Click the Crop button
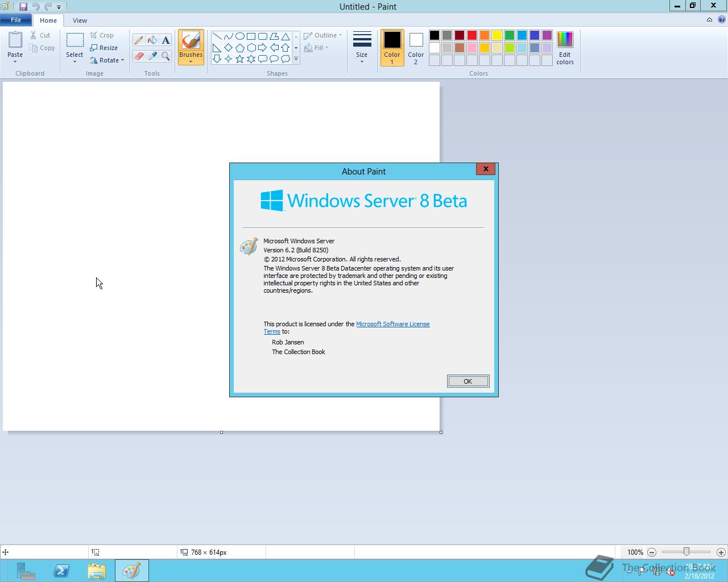728x582 pixels. tap(102, 35)
